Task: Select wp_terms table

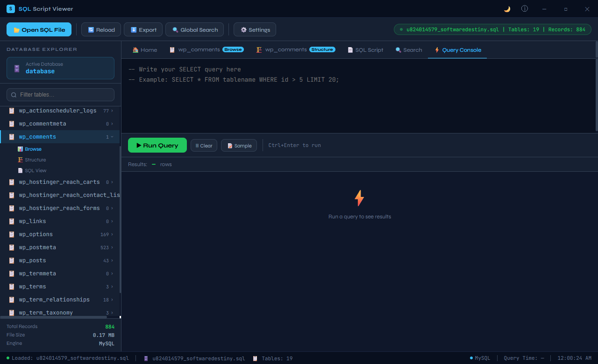Action: point(60,287)
